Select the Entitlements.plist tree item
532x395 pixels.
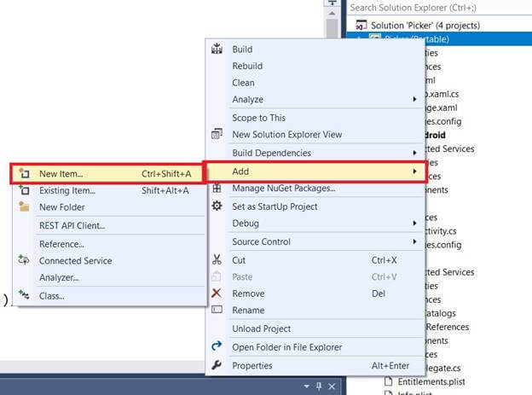point(431,381)
